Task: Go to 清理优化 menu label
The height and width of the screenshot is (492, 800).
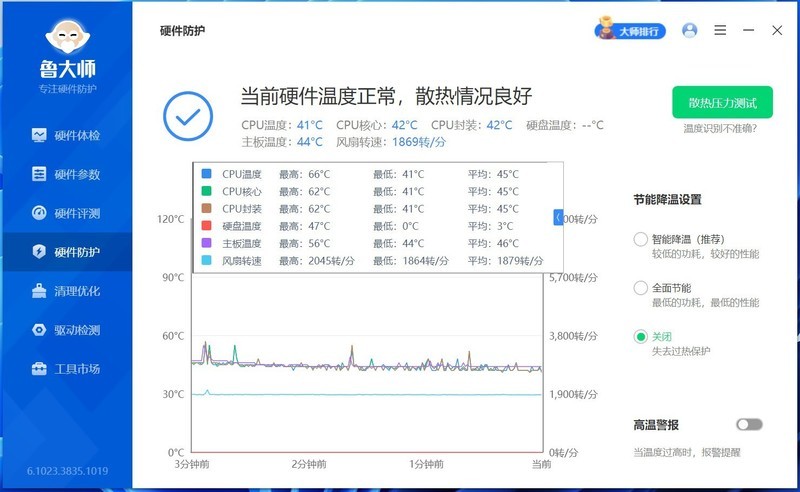Action: pos(77,291)
